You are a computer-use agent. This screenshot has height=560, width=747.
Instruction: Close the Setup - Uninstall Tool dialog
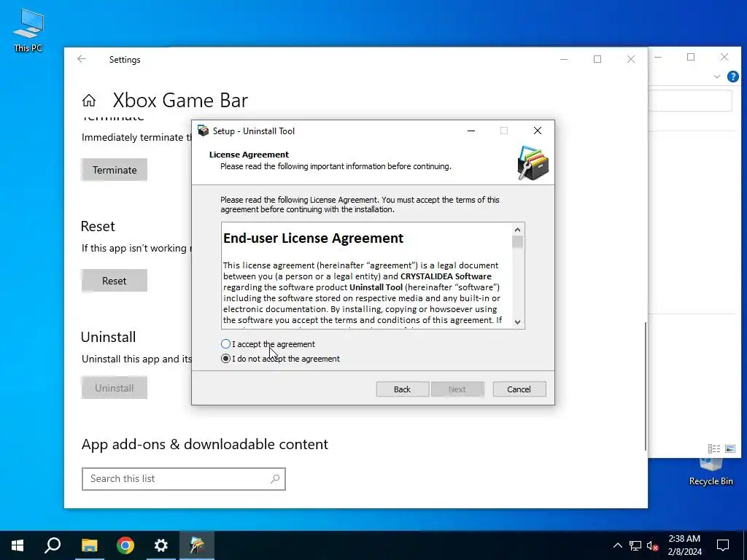pos(538,131)
